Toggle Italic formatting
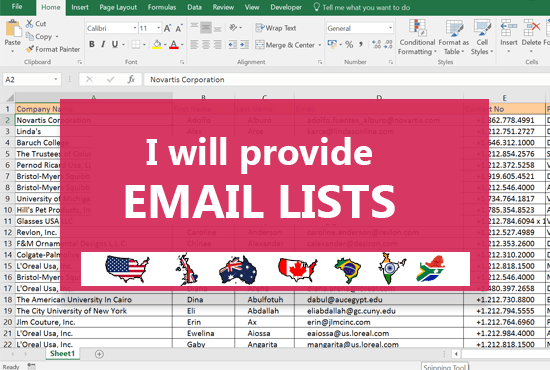 tap(103, 45)
